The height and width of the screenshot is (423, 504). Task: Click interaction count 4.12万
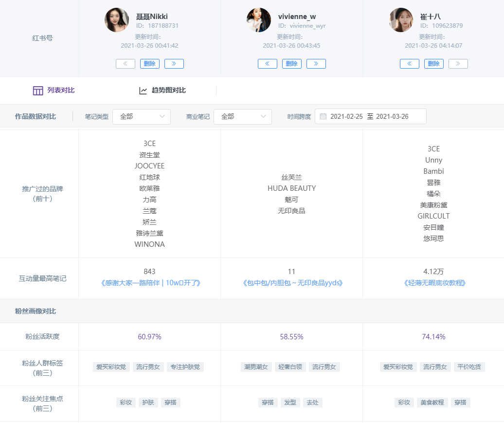pyautogui.click(x=433, y=272)
